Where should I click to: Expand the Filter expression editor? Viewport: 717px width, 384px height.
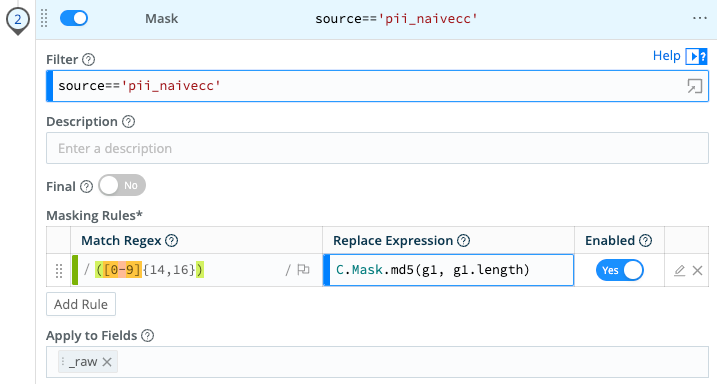coord(695,86)
